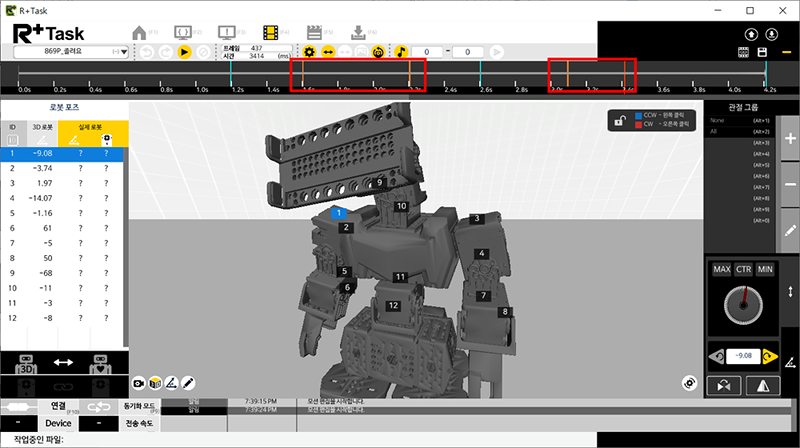Toggle the unlock padlock icon in viewport
Screen dimensions: 800x448
click(x=621, y=122)
